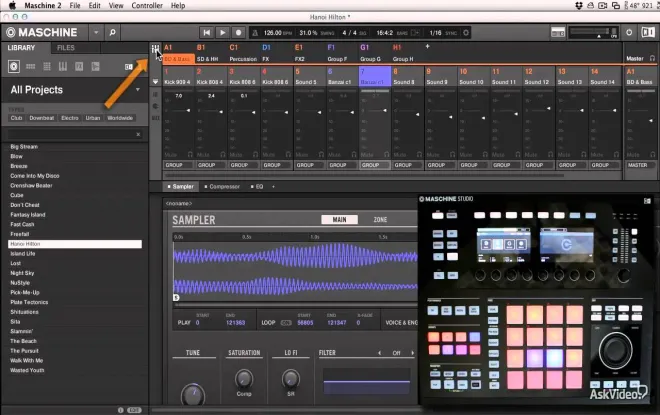
Task: Select Samples waveform icon in library
Action: (96, 67)
